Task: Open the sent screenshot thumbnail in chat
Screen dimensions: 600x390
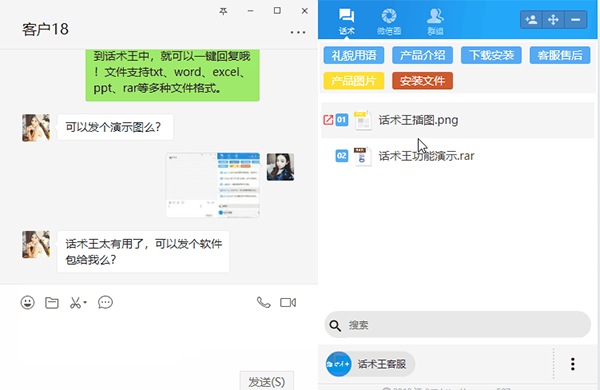Action: 213,185
